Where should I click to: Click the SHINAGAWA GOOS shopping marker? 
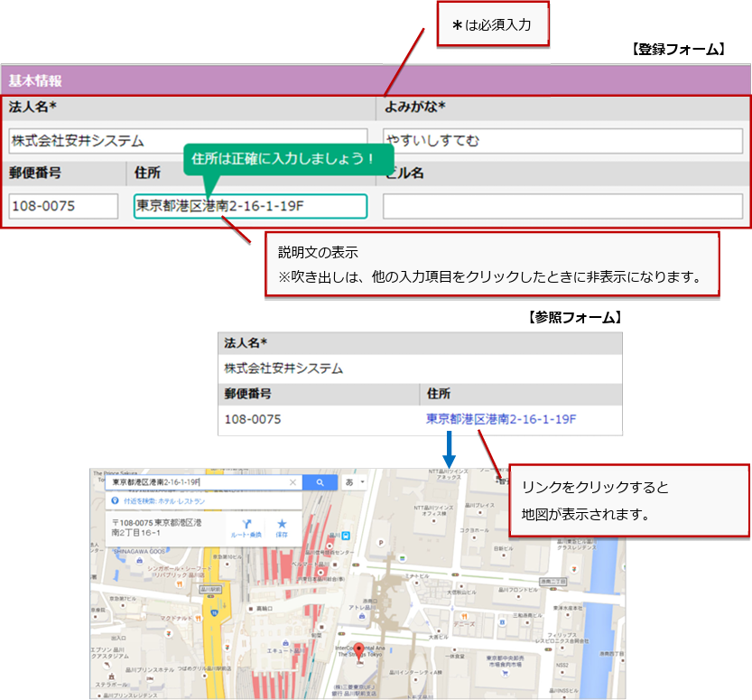[x=139, y=560]
